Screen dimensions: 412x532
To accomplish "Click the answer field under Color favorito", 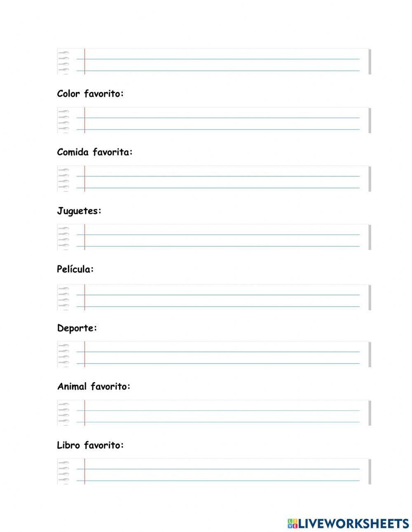I will [x=222, y=120].
